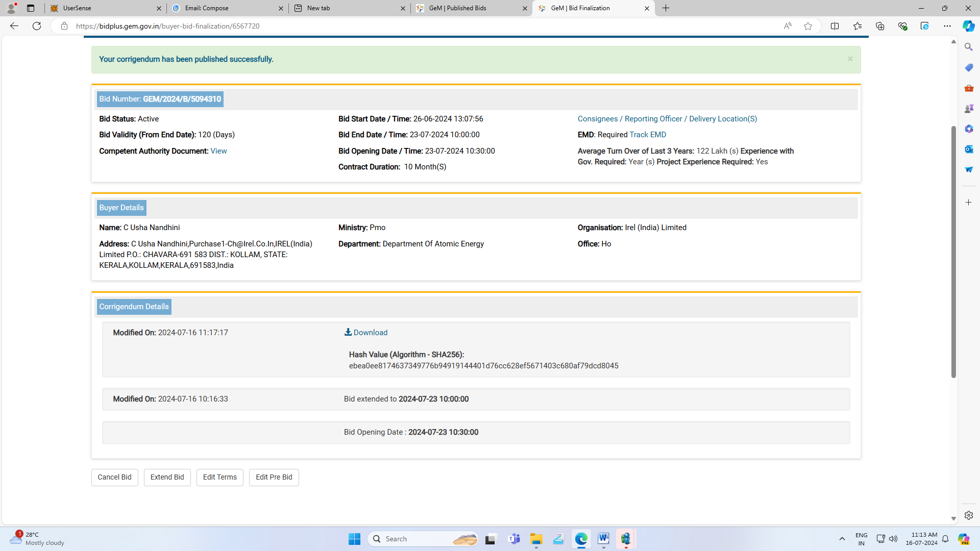
Task: Open split screen icon in toolbar
Action: 835,26
